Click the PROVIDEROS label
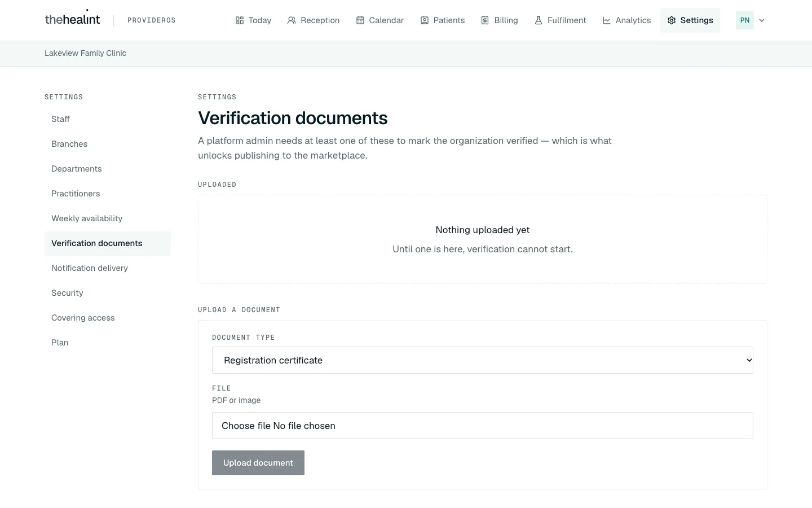Screen dimensions: 812x508 [x=152, y=20]
